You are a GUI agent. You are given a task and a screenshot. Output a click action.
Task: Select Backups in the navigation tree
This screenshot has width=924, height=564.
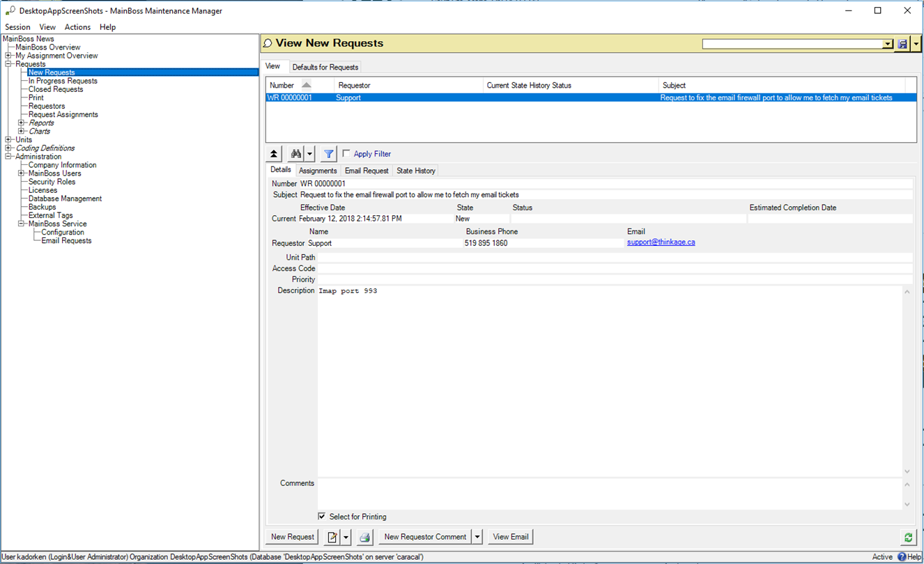(43, 207)
